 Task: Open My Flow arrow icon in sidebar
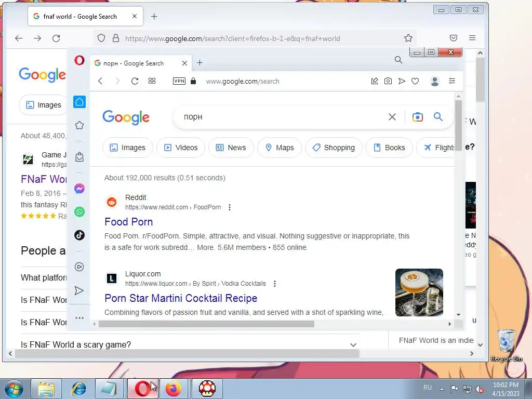[x=79, y=291]
